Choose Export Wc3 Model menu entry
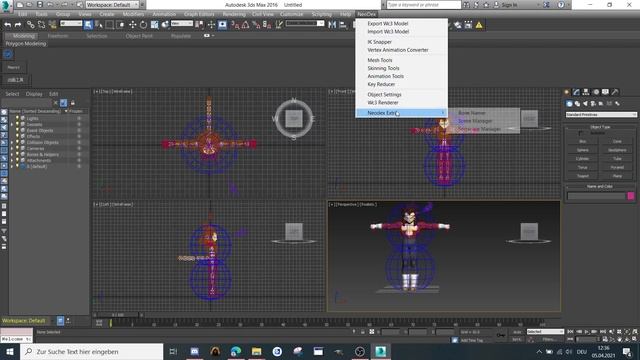The width and height of the screenshot is (640, 360). [388, 24]
